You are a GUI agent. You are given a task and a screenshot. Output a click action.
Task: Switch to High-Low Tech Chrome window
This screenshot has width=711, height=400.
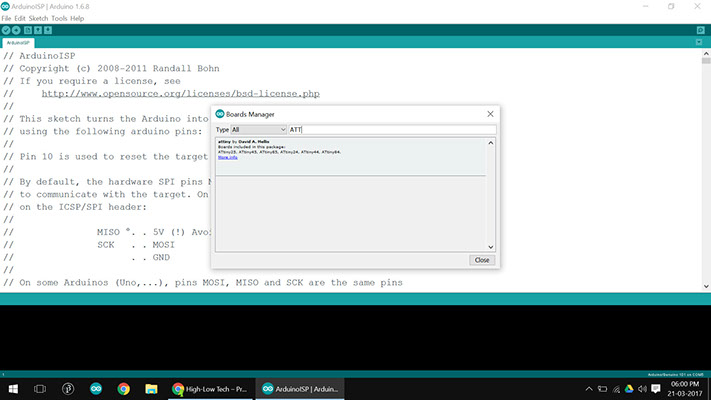click(210, 389)
